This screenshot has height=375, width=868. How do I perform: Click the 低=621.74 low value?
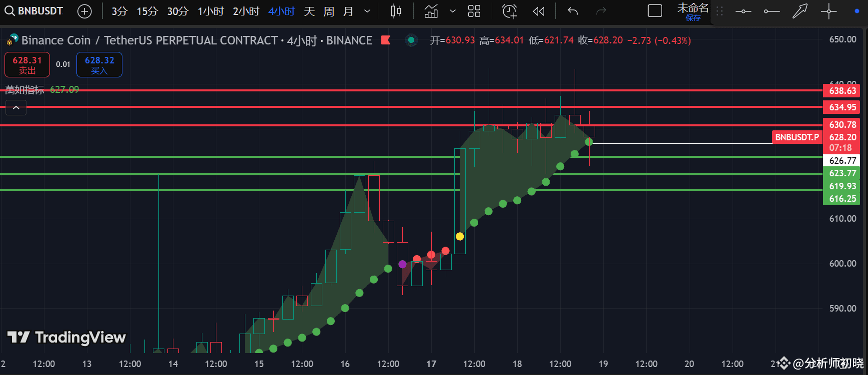click(551, 40)
